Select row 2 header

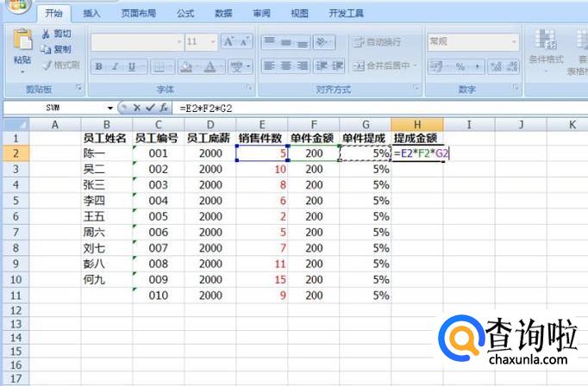[x=16, y=153]
